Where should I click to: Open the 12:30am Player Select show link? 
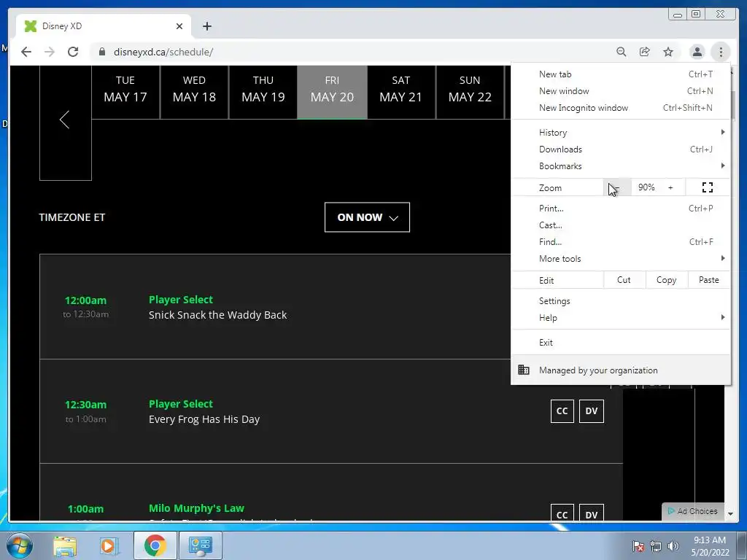coord(181,404)
